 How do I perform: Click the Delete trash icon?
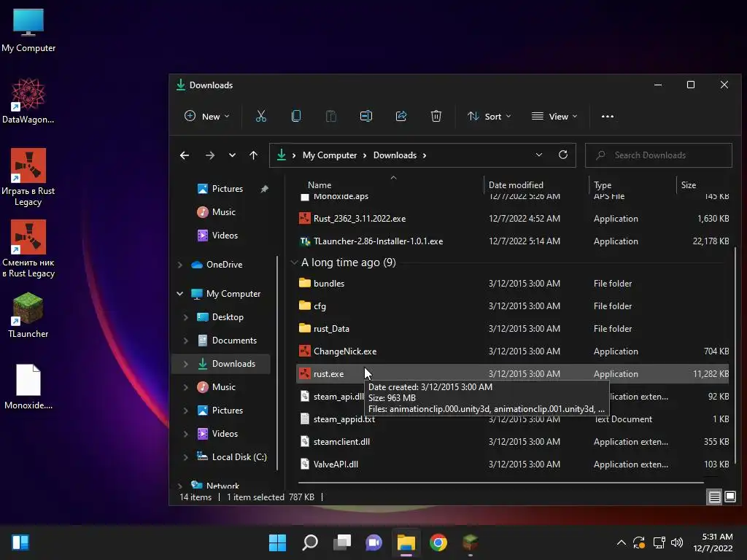click(x=436, y=116)
